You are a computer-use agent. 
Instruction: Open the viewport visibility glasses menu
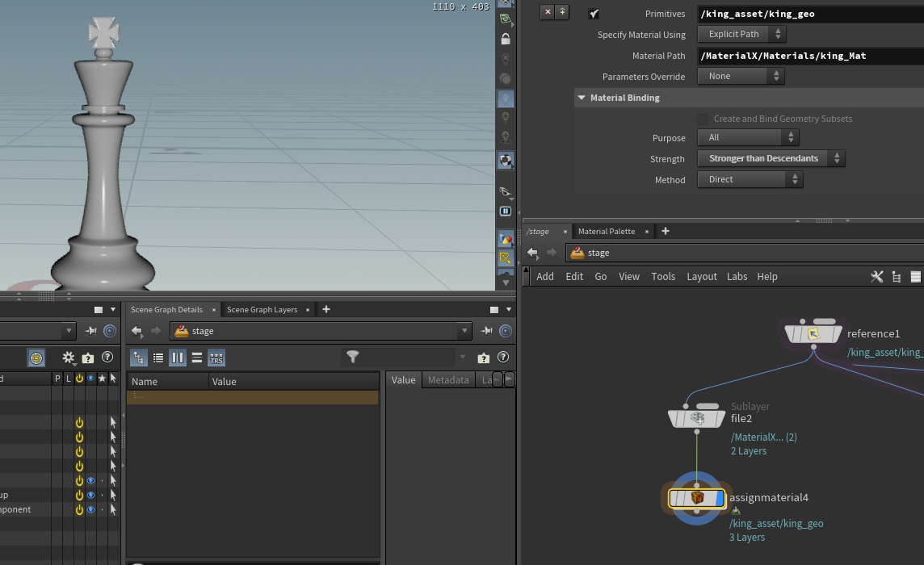[506, 190]
